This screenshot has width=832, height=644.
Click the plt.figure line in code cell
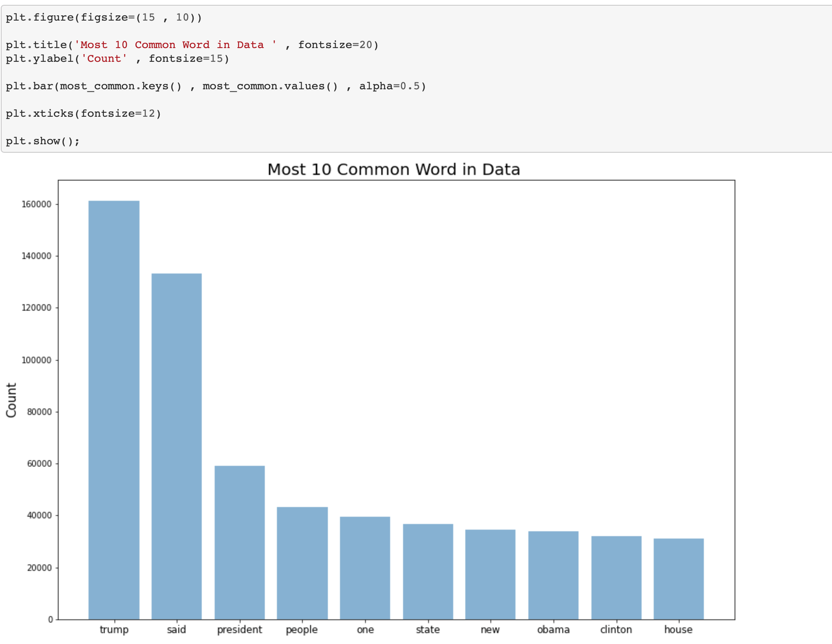coord(103,17)
